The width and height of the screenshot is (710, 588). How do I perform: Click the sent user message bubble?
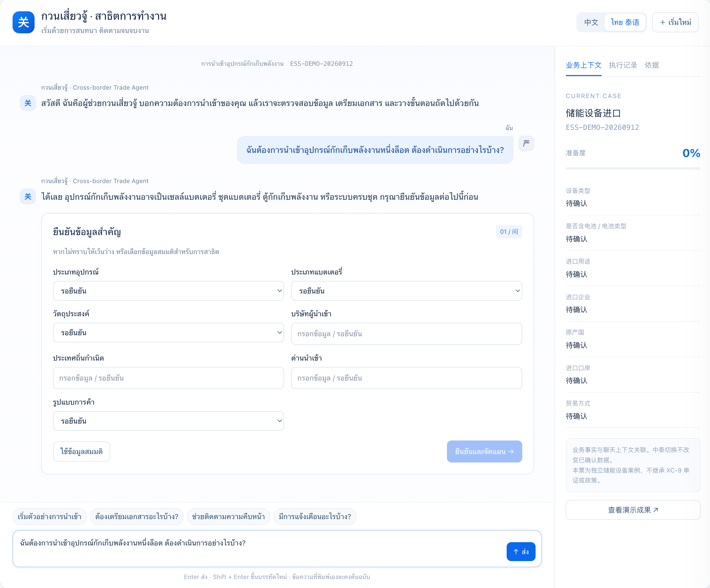coord(375,150)
